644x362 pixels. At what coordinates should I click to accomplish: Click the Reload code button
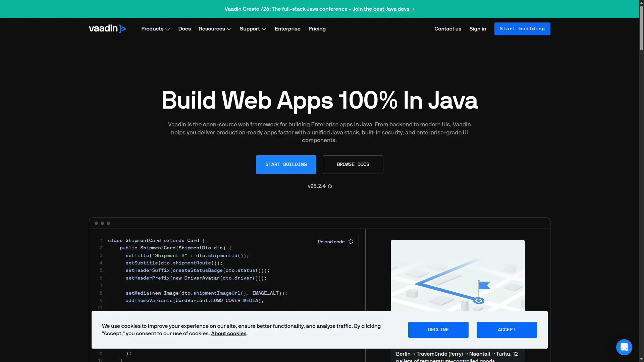pos(336,242)
